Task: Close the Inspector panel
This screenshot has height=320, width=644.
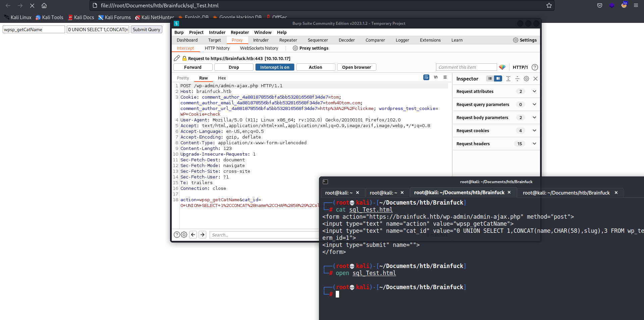Action: pos(535,78)
